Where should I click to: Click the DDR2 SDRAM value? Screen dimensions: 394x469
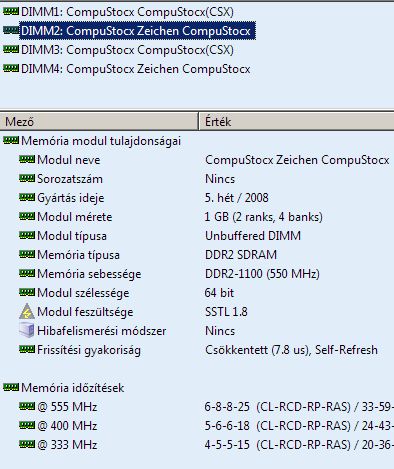coord(241,255)
